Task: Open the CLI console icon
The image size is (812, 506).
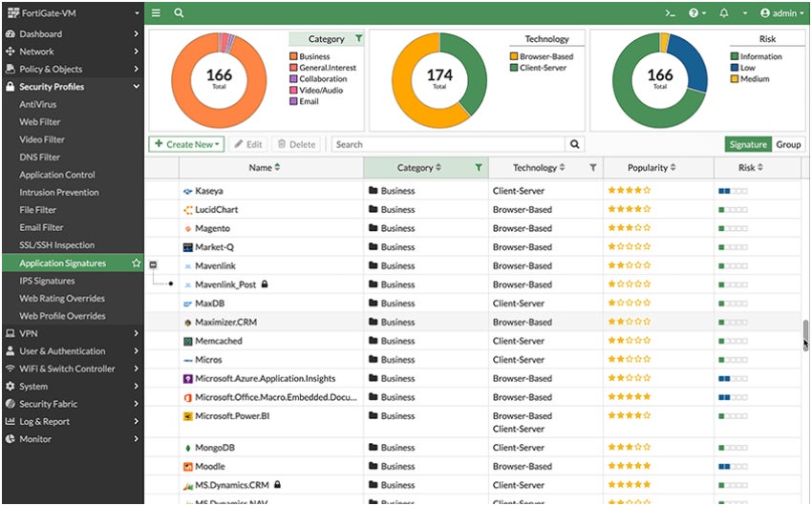Action: point(671,13)
